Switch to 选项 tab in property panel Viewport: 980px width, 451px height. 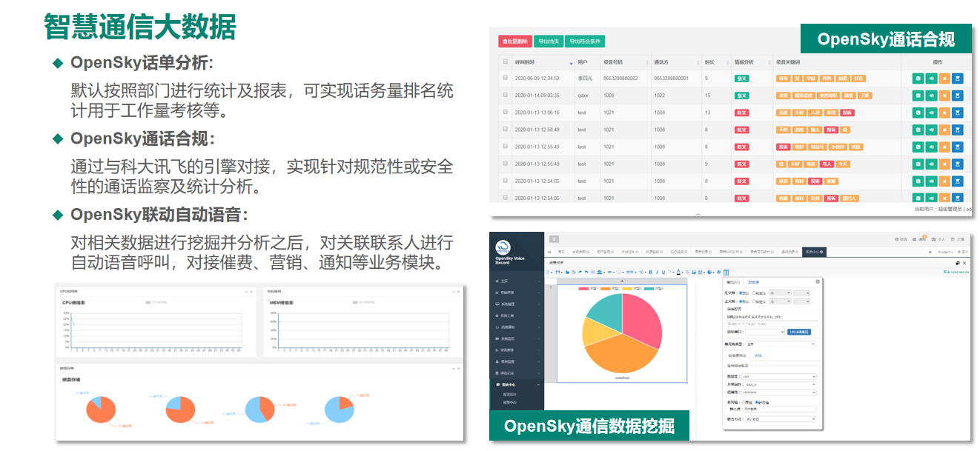(758, 355)
